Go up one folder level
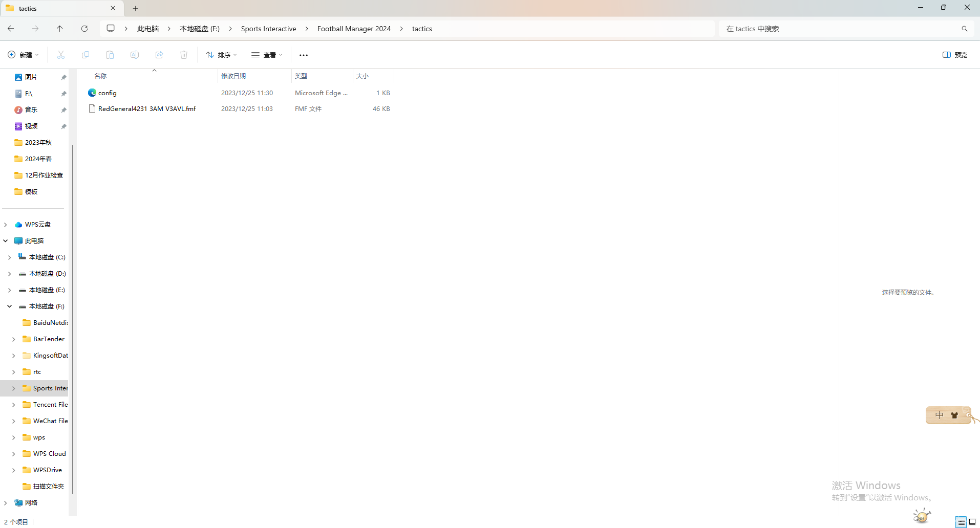 point(60,29)
